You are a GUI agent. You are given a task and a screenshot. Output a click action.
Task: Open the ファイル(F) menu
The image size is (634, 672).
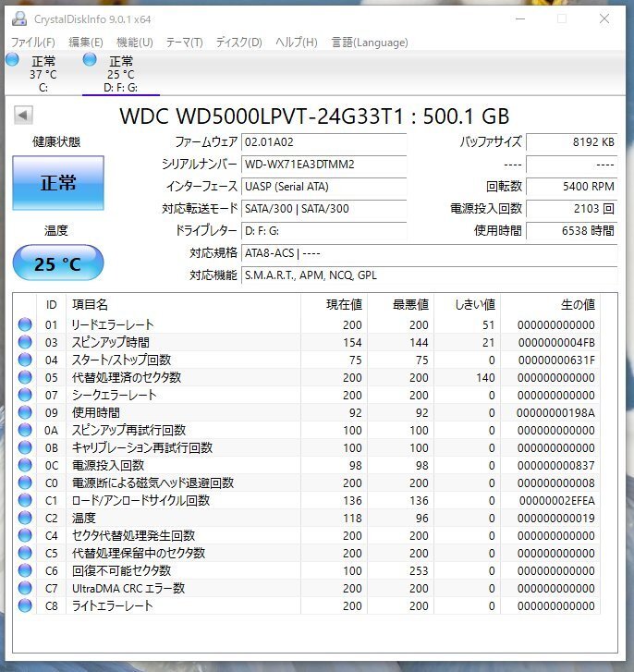point(33,42)
